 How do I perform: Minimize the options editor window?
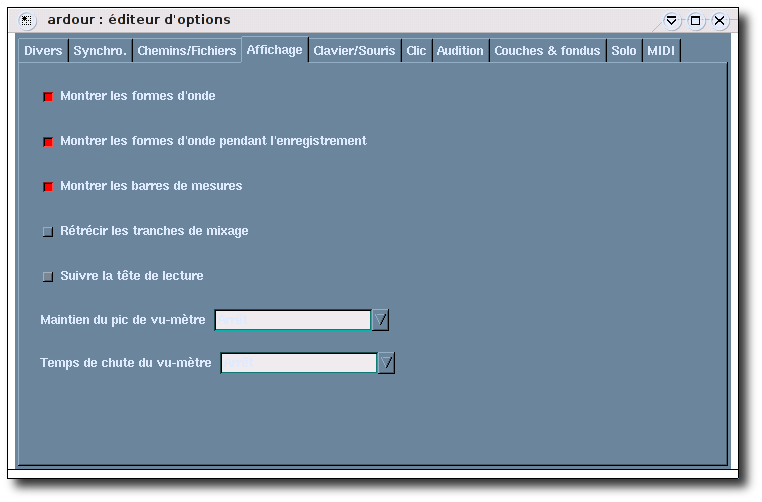pos(671,20)
